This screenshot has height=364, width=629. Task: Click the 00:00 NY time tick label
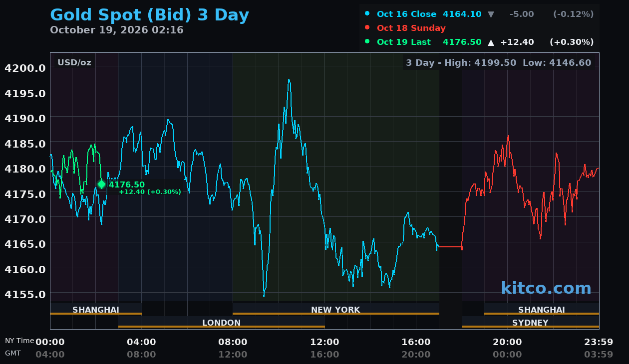[50, 342]
